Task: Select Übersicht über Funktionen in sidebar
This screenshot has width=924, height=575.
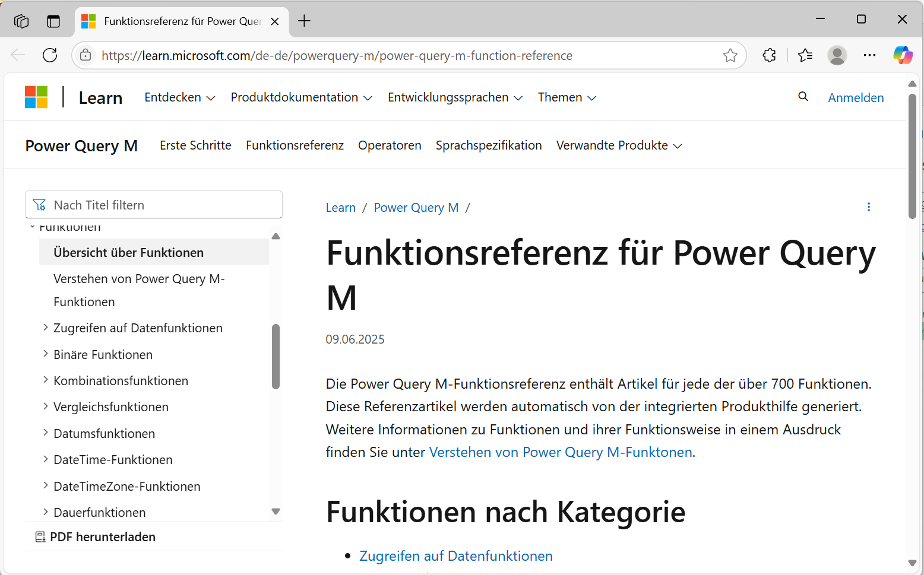Action: tap(154, 252)
